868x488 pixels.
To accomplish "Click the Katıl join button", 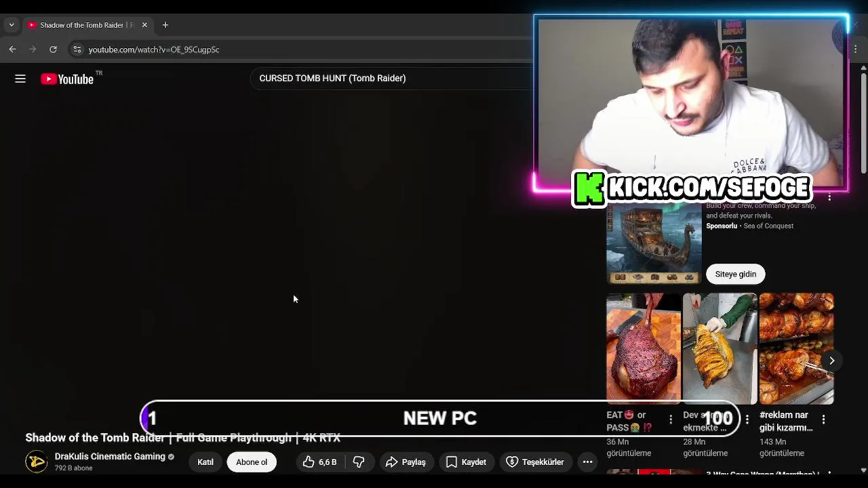I will click(205, 462).
